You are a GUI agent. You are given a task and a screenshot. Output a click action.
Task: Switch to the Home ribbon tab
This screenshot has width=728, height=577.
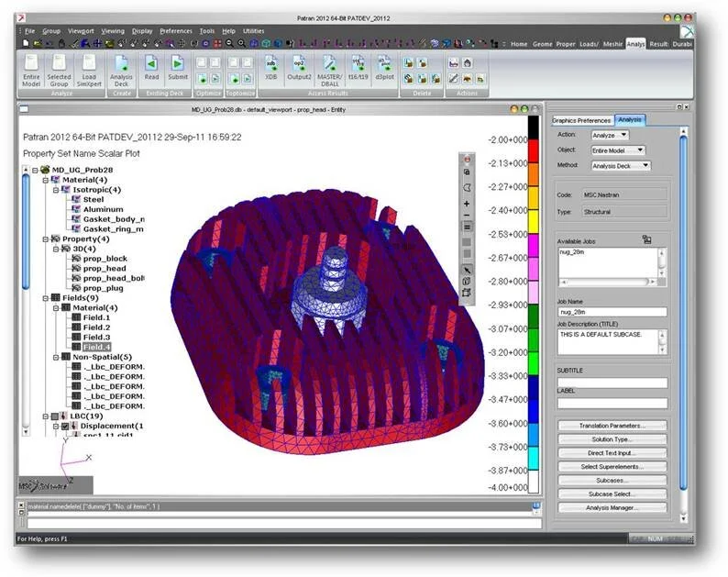(x=519, y=44)
